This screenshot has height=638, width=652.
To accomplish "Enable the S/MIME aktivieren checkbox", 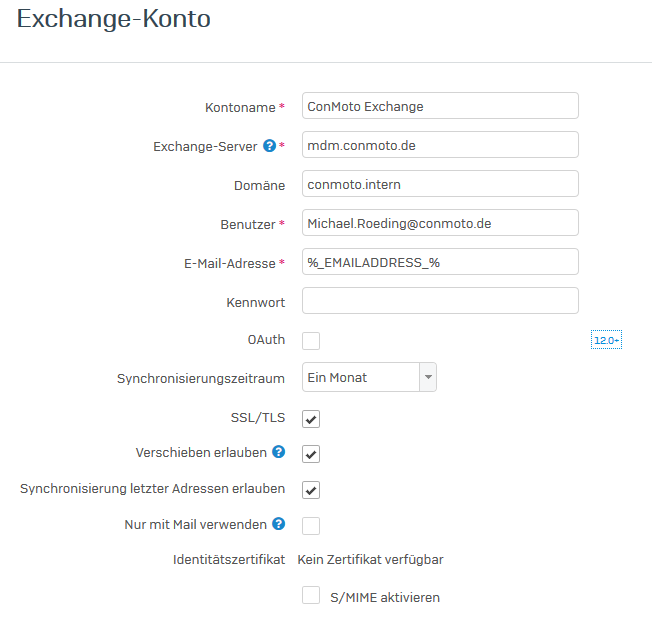I will [311, 595].
